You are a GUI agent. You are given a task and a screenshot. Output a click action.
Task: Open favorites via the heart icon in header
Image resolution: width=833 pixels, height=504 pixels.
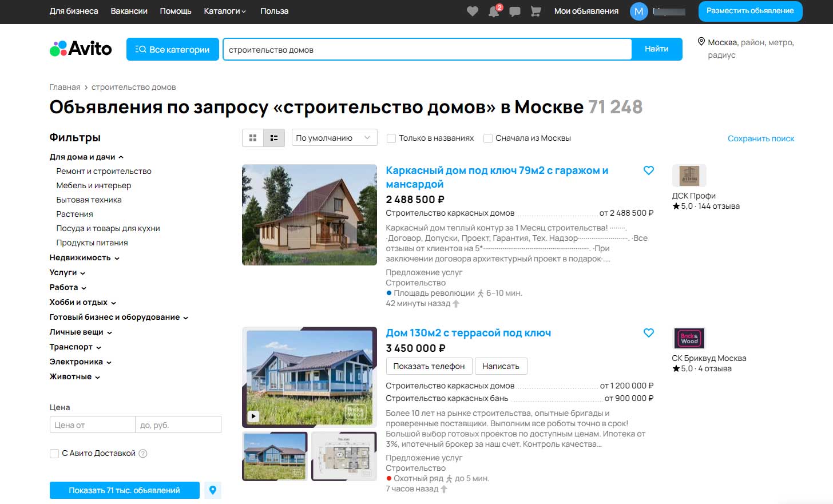(x=472, y=11)
